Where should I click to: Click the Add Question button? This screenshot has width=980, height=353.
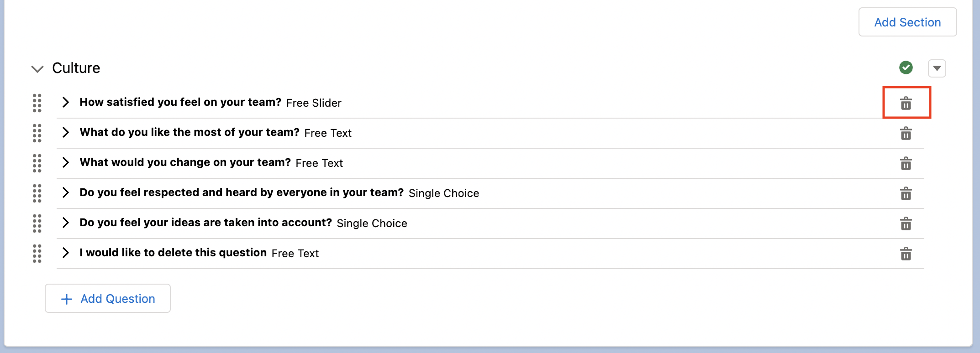[x=108, y=299]
